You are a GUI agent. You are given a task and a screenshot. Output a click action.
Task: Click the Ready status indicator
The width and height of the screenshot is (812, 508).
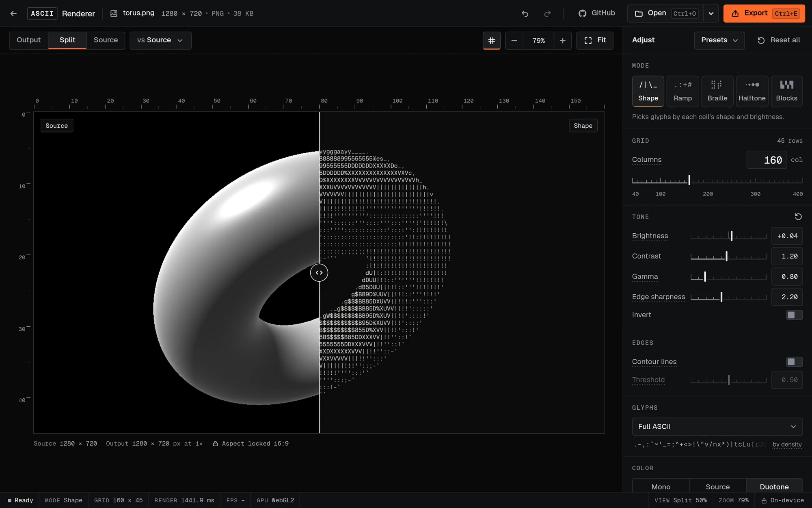click(20, 500)
